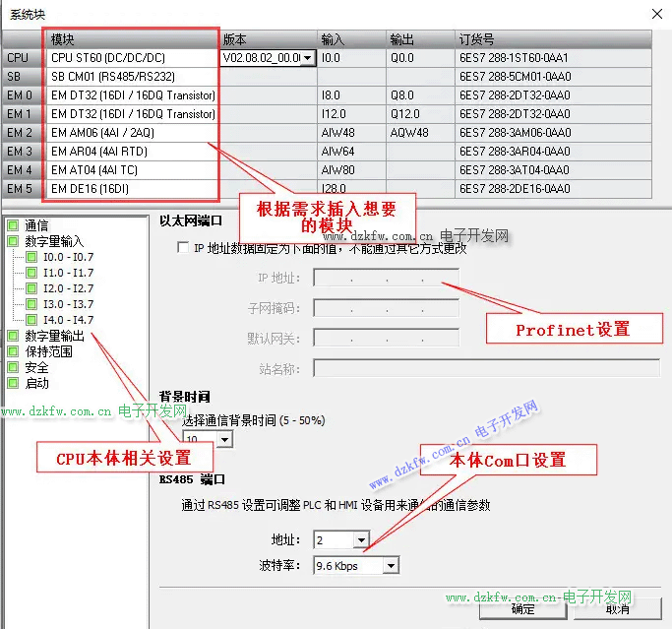This screenshot has height=629, width=672.
Task: Click the green icon beside 数字量输入
Action: 13,241
